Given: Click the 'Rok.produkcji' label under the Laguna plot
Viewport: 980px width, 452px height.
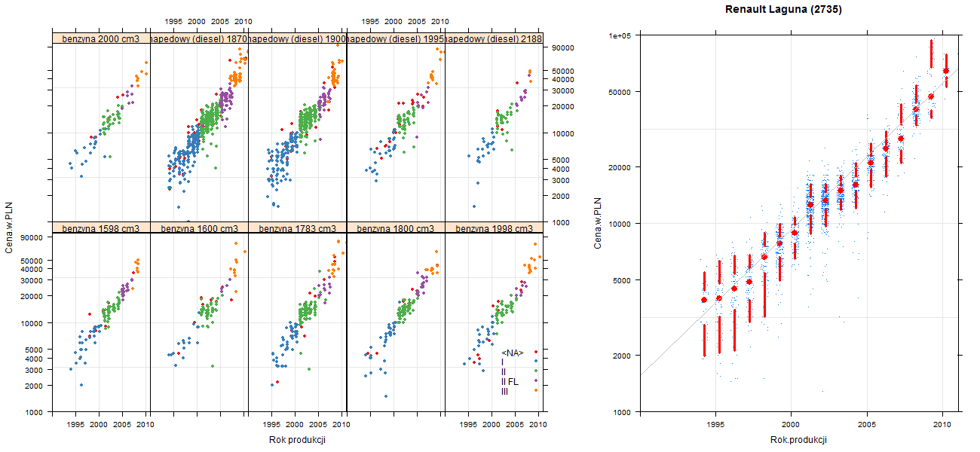Looking at the screenshot, I should pos(799,440).
